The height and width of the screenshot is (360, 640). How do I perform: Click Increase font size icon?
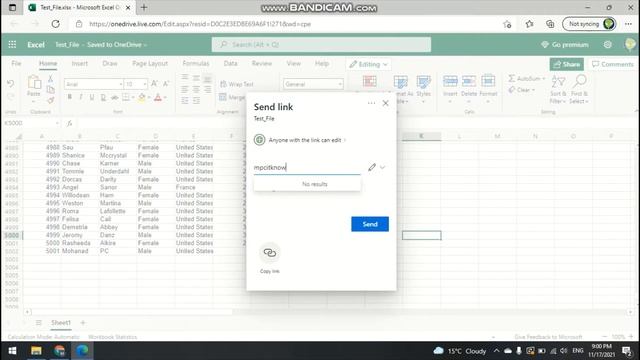point(154,84)
